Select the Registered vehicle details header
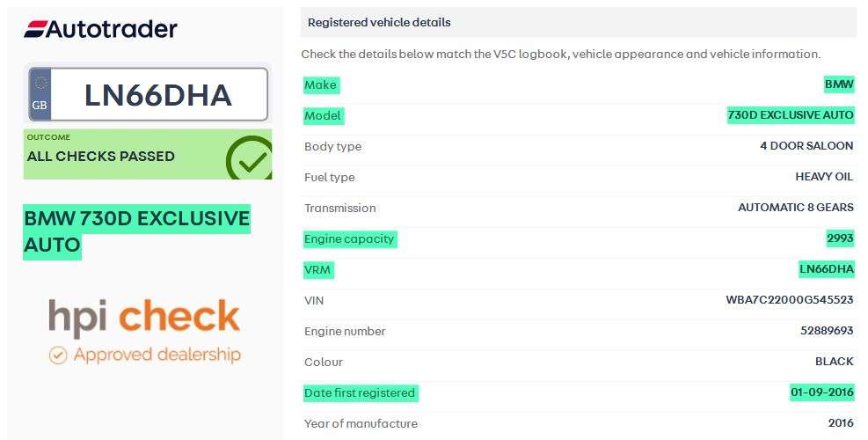 click(379, 22)
